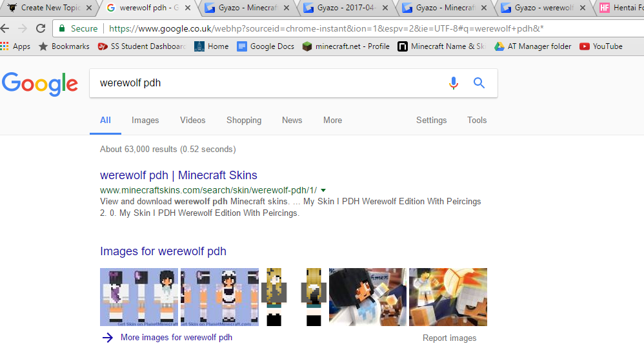Click the browser back arrow
The width and height of the screenshot is (644, 357).
(x=5, y=28)
